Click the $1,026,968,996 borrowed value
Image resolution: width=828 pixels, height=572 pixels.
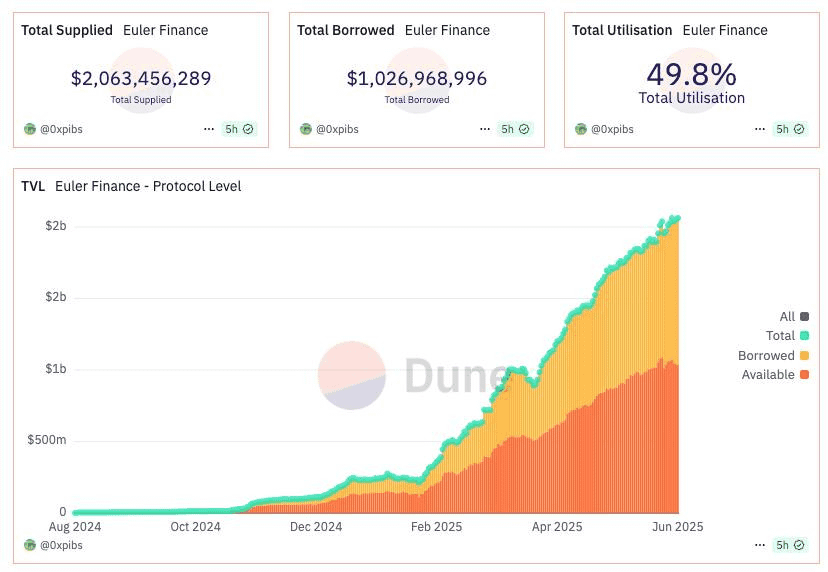point(417,78)
